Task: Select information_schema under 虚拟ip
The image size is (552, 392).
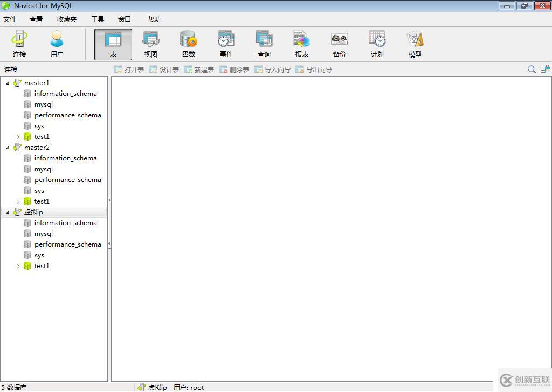Action: 65,223
